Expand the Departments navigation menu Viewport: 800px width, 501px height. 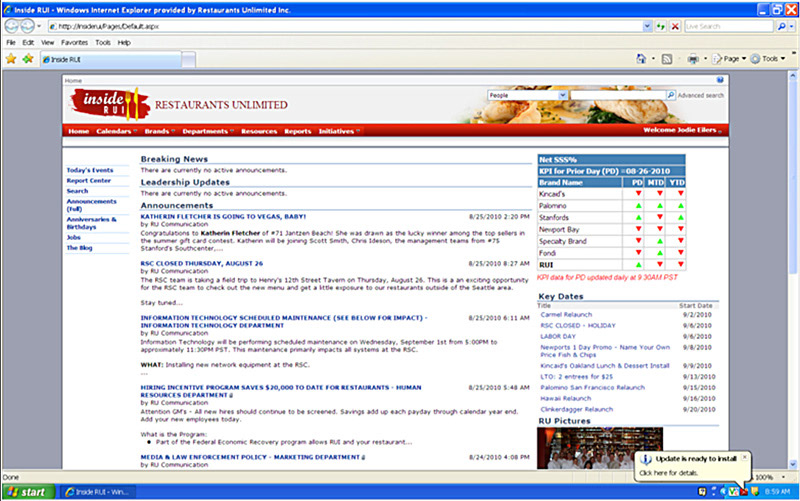pos(208,131)
